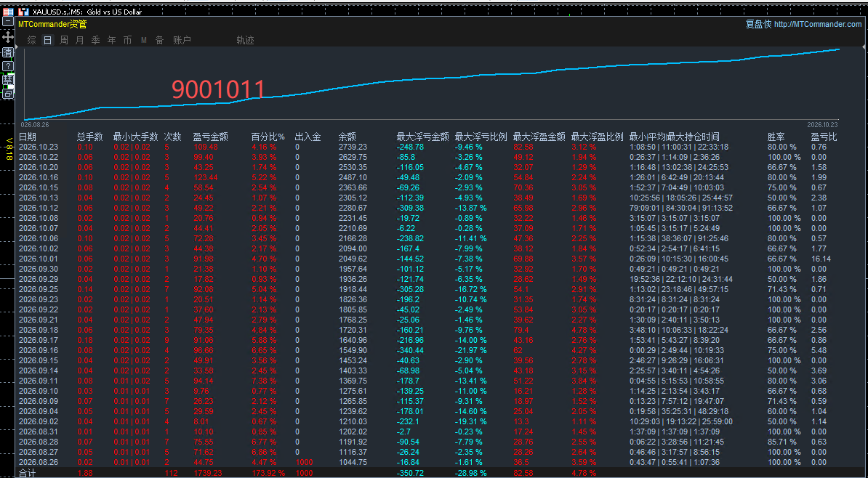
Task: Open the 轨迹 trajectory tab
Action: [x=245, y=41]
